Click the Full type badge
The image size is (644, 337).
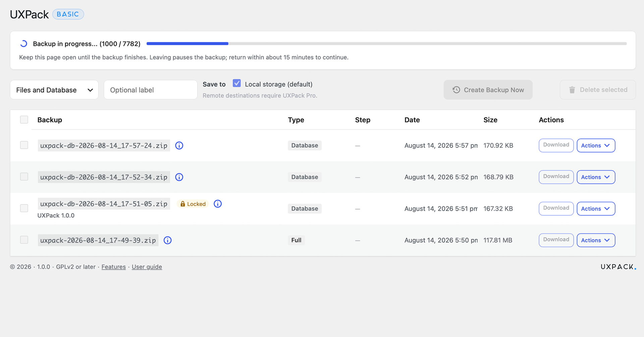296,240
